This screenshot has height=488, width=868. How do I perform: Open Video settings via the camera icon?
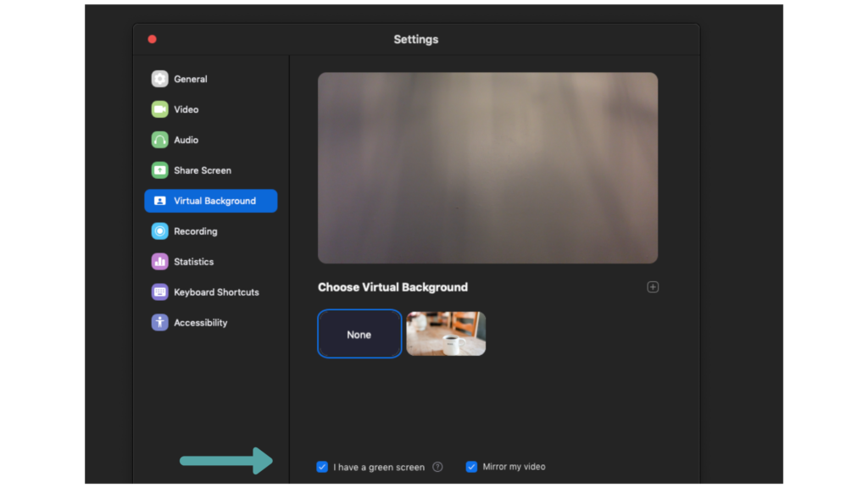tap(159, 109)
